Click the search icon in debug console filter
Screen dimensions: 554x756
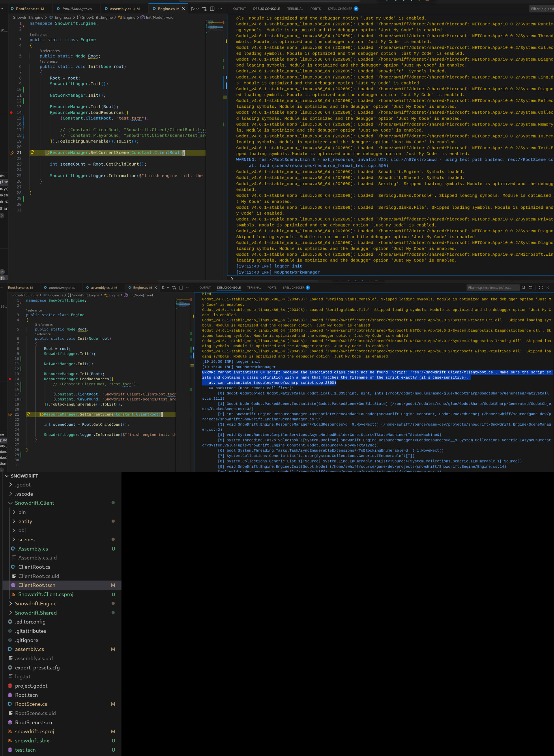click(523, 287)
